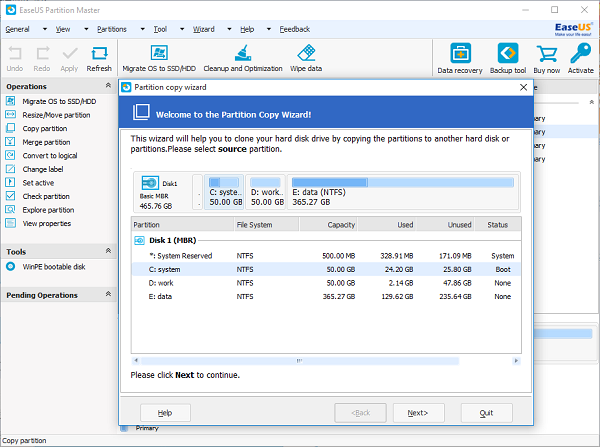
Task: Click the horizontal scrollbar in partition list
Action: pos(300,361)
